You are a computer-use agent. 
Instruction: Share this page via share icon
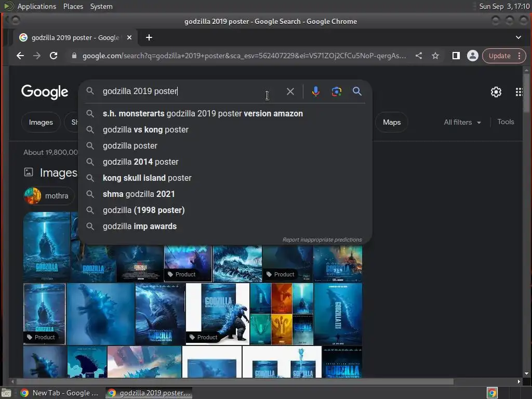[419, 56]
